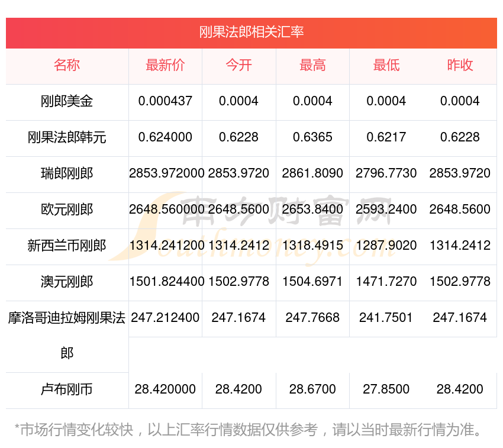This screenshot has width=503, height=448.
Task: Click the 最高 column header
Action: pyautogui.click(x=312, y=65)
